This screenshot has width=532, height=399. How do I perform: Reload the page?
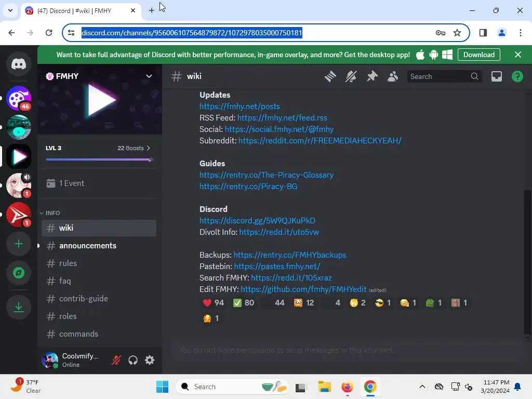pos(49,33)
